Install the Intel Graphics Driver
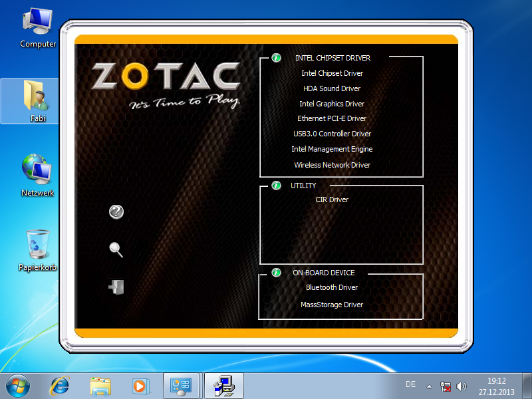This screenshot has height=399, width=532. [332, 104]
